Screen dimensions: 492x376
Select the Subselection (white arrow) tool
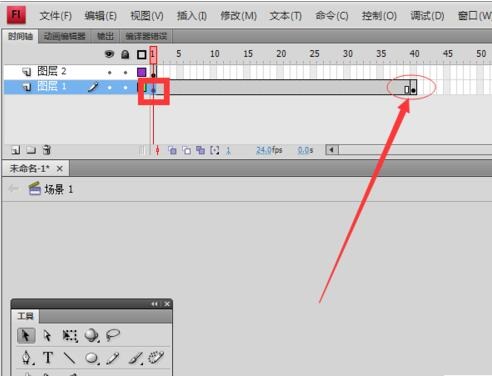[x=47, y=335]
